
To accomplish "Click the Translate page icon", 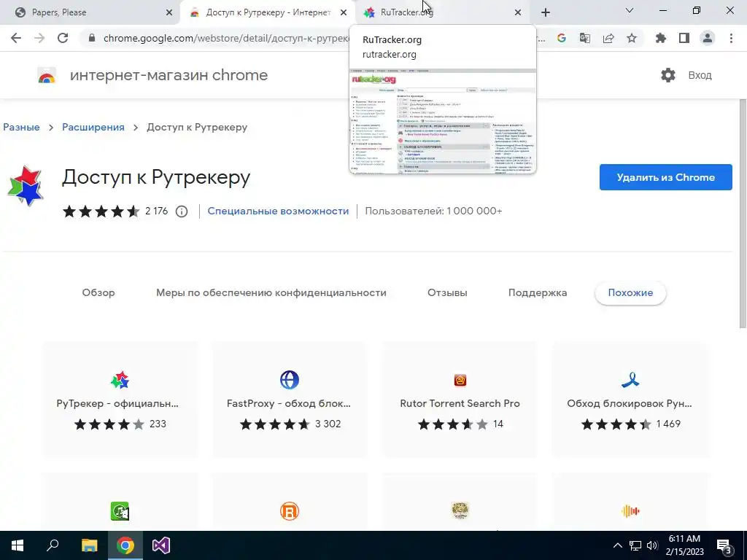I will point(585,38).
